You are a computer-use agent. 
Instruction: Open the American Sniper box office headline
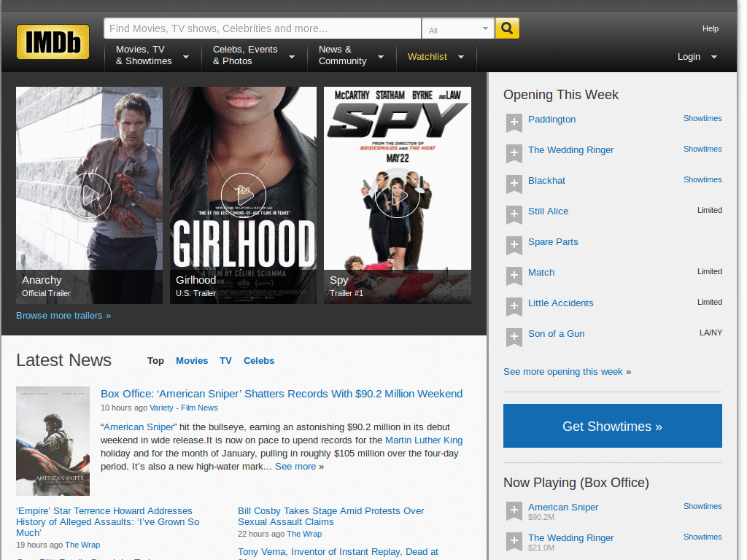click(x=282, y=394)
